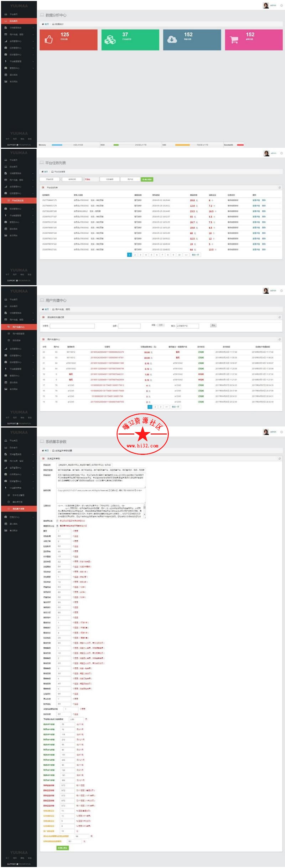Click the shopping cart icon on the pink card
The width and height of the screenshot is (285, 868).
(x=234, y=40)
